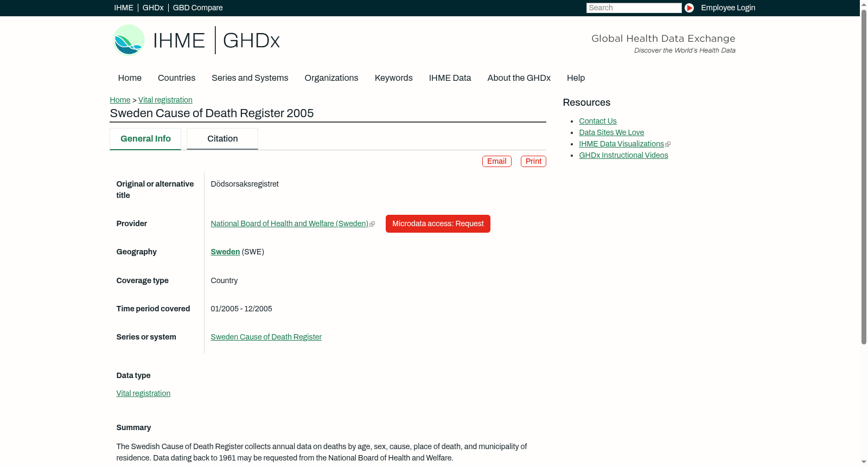Viewport: 868px width, 467px height.
Task: Open the Keywords menu
Action: 394,78
